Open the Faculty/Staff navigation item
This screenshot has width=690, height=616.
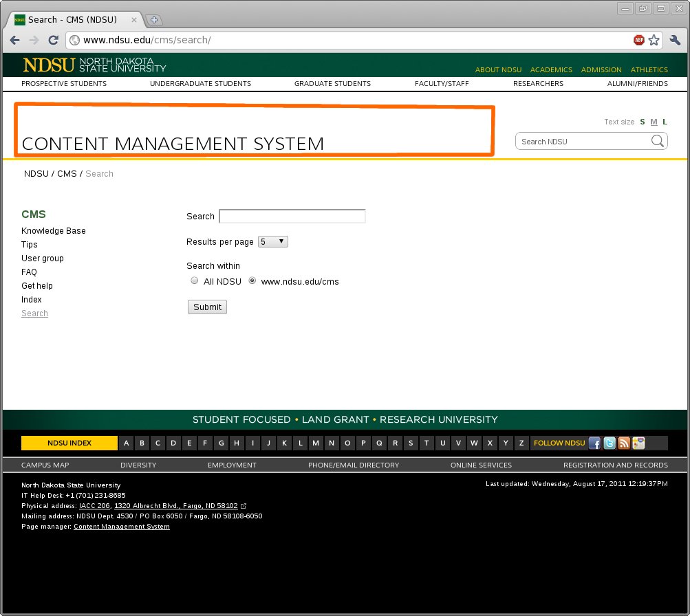pos(442,84)
